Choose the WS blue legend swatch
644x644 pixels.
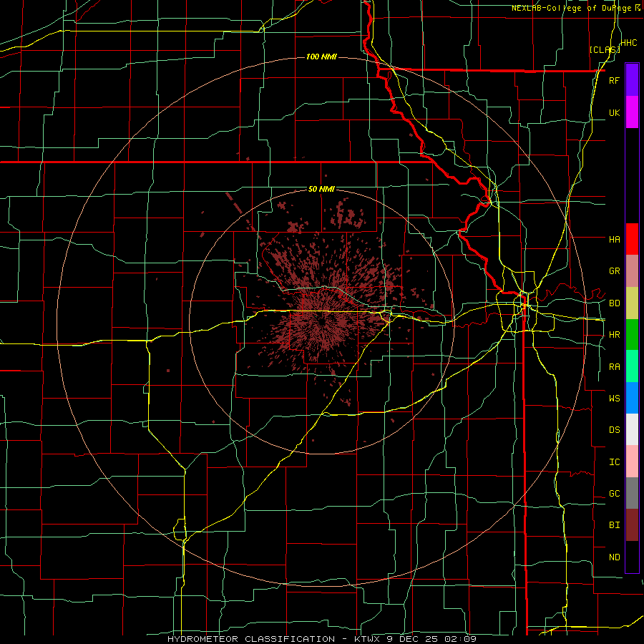click(x=632, y=398)
